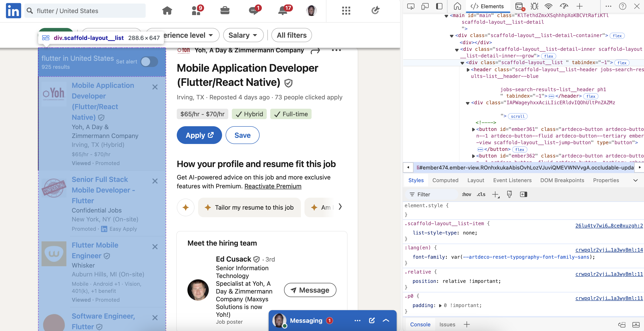The height and width of the screenshot is (331, 644).
Task: Toggle the computed styles sidebar pane icon
Action: click(523, 194)
